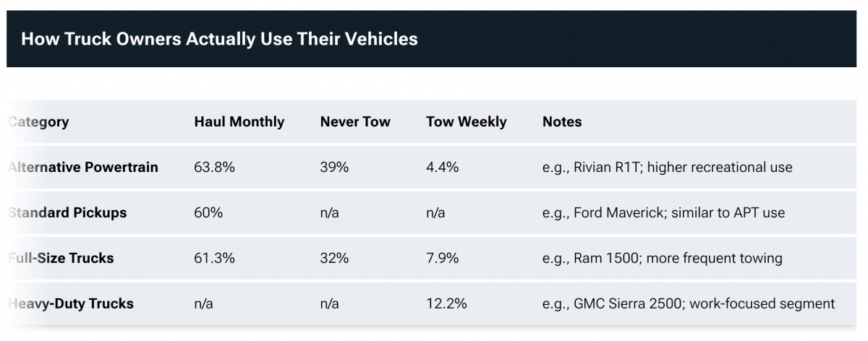Click the Notes column header
Image resolution: width=868 pixels, height=341 pixels.
[x=562, y=122]
